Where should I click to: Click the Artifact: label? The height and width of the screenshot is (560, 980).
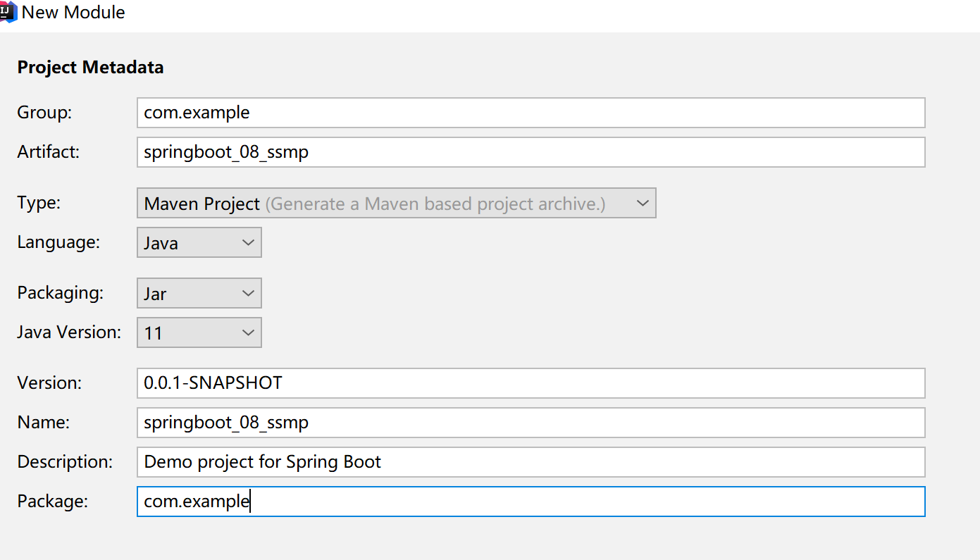click(x=49, y=151)
